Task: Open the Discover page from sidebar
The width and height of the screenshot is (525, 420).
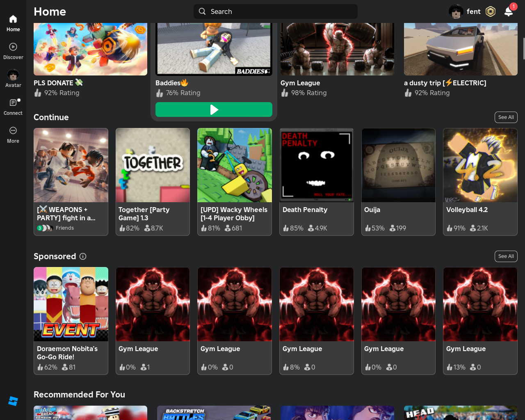Action: pyautogui.click(x=13, y=51)
